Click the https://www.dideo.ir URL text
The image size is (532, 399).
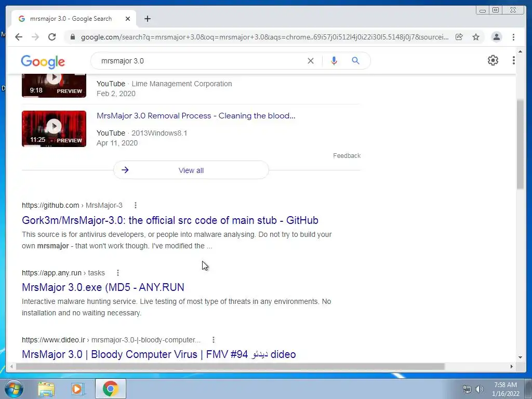pos(54,340)
